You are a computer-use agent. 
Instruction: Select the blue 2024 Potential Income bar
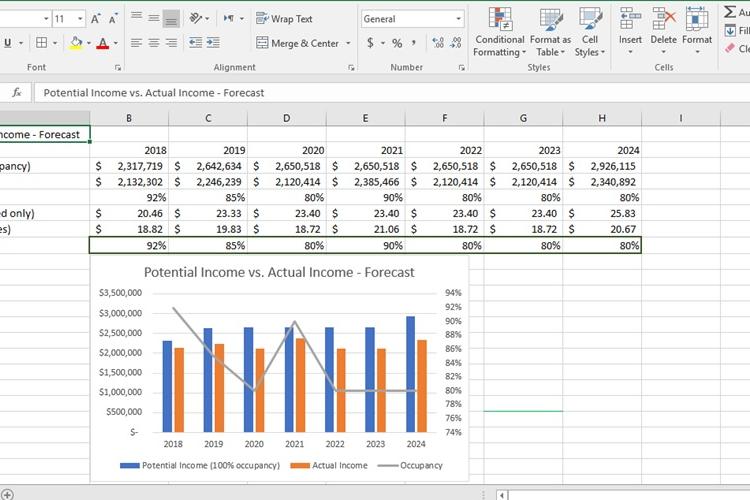click(410, 374)
